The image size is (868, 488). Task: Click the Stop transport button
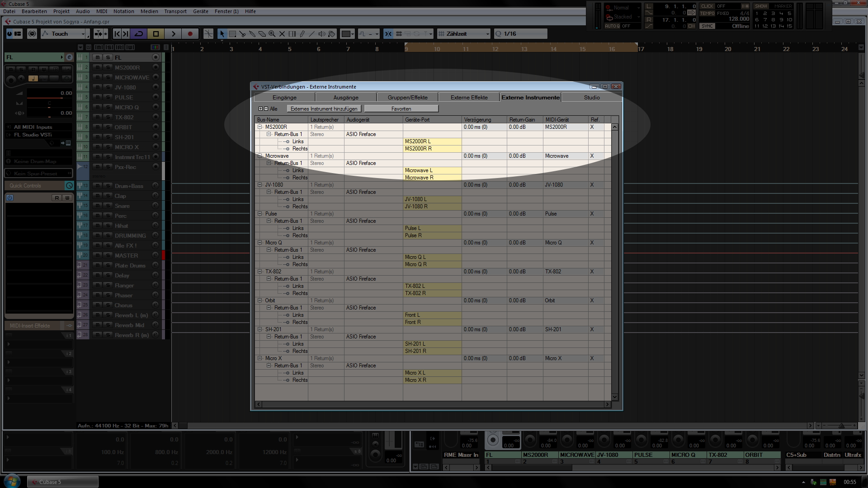pyautogui.click(x=156, y=34)
